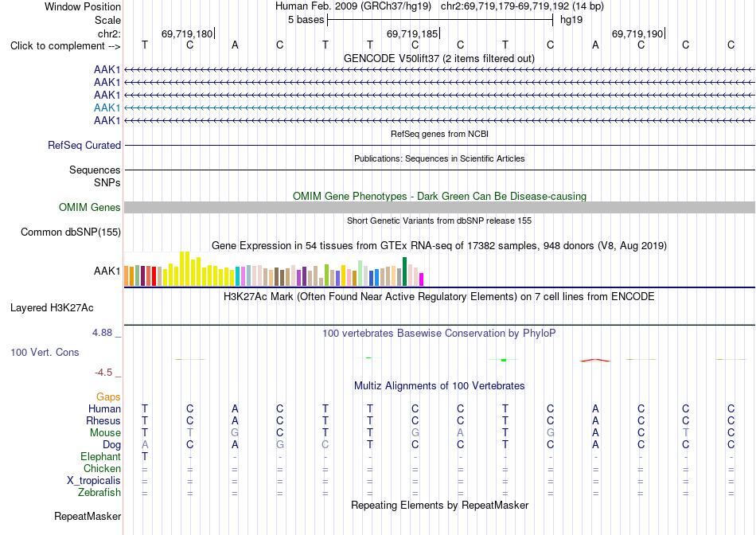Click position marker 69,719,190
756x535 pixels.
pyautogui.click(x=637, y=33)
